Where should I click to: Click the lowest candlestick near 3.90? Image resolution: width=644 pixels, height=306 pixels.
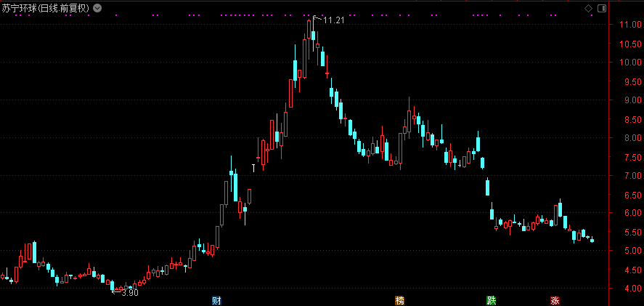click(112, 285)
